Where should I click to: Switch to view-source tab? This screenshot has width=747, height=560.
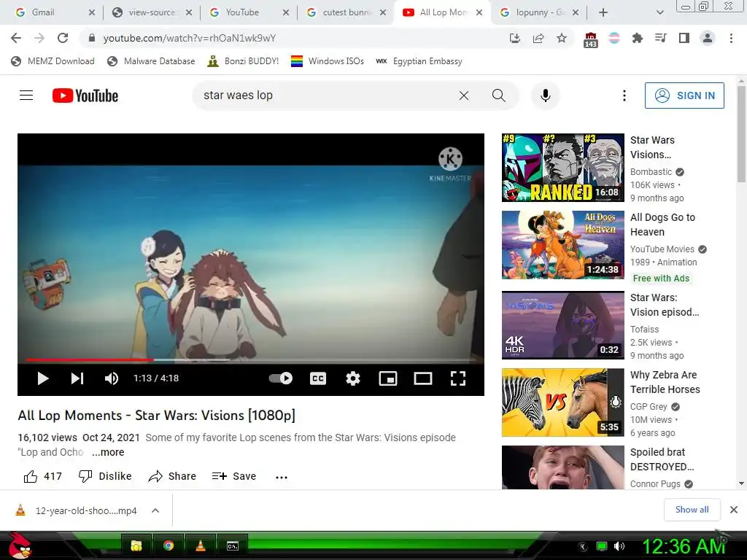[152, 12]
